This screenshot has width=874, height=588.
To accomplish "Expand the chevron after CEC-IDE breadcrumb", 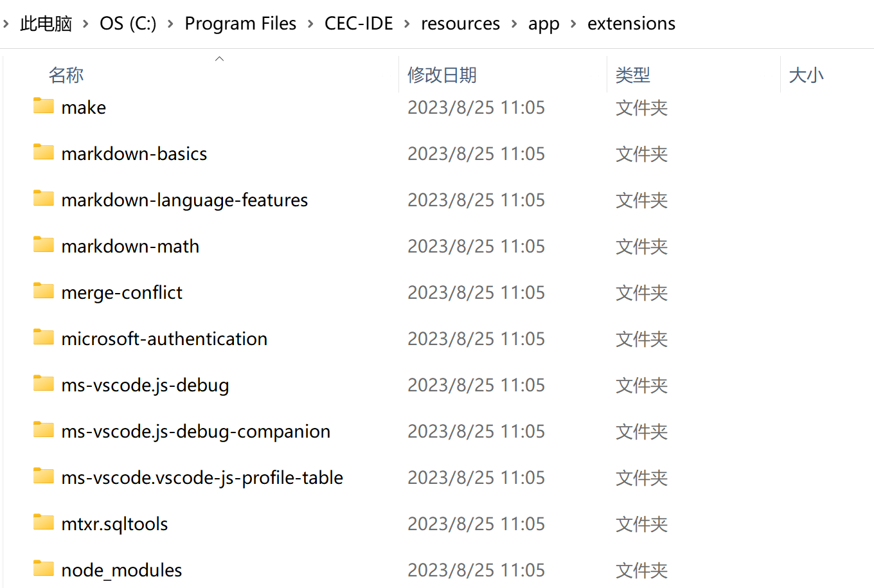I will tap(407, 24).
